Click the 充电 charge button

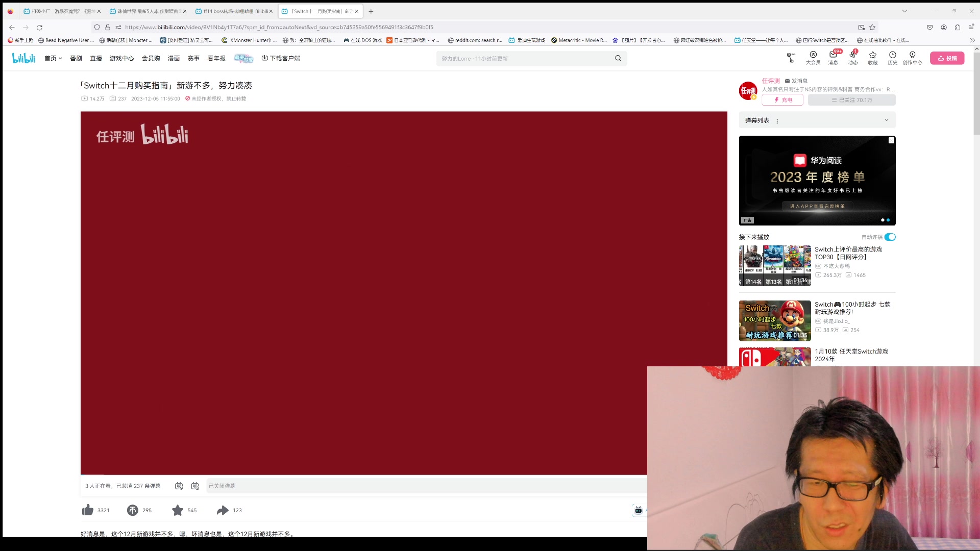click(x=782, y=100)
